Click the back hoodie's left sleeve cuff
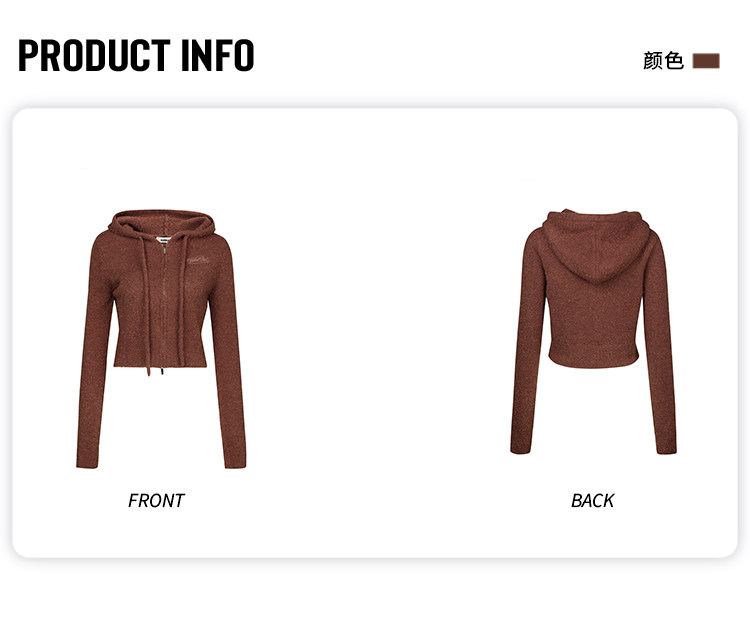Viewport: 750px width, 630px height. pyautogui.click(x=521, y=448)
